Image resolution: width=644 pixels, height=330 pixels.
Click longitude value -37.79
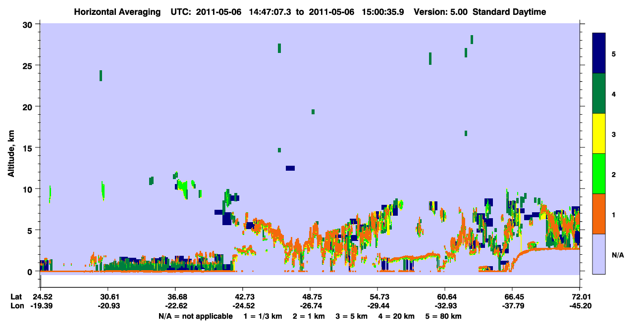512,306
